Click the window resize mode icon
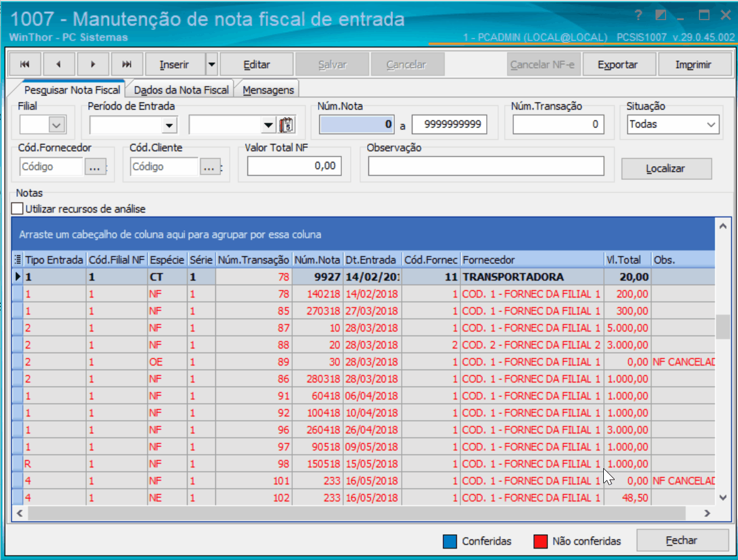This screenshot has width=738, height=560. point(661,16)
